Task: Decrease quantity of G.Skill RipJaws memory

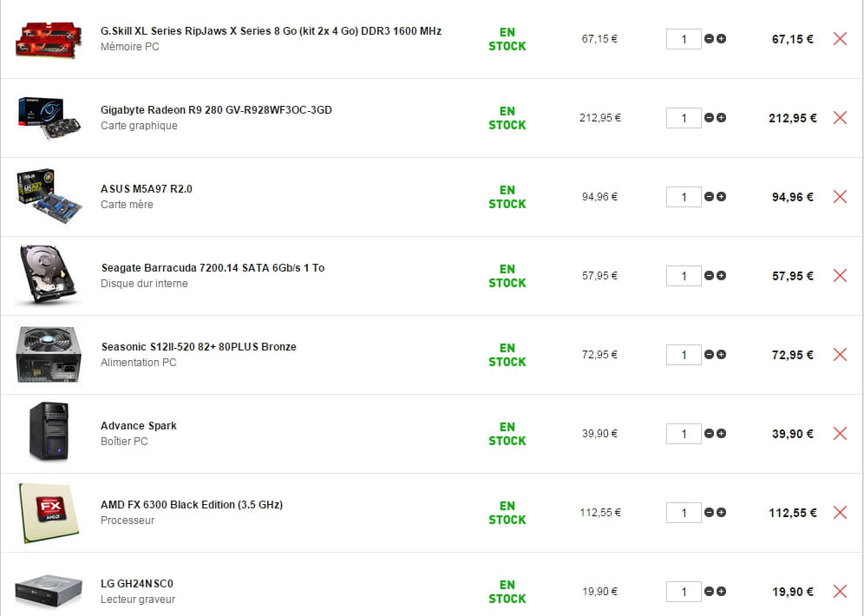Action: pyautogui.click(x=710, y=39)
